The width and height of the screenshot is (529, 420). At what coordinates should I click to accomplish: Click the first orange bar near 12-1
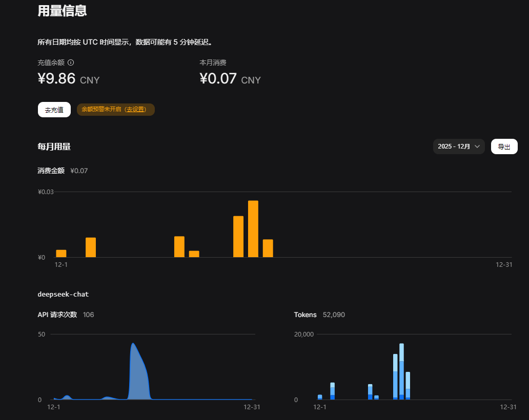(x=61, y=254)
